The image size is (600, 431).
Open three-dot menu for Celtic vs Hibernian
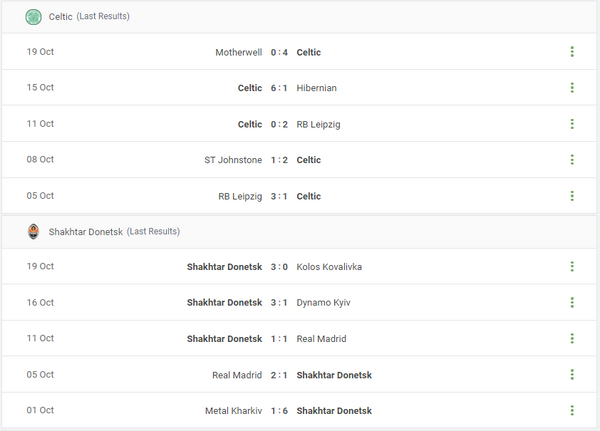(572, 88)
